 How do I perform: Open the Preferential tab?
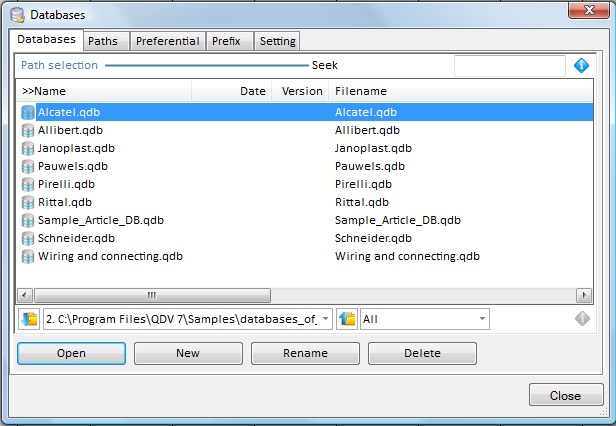(168, 41)
